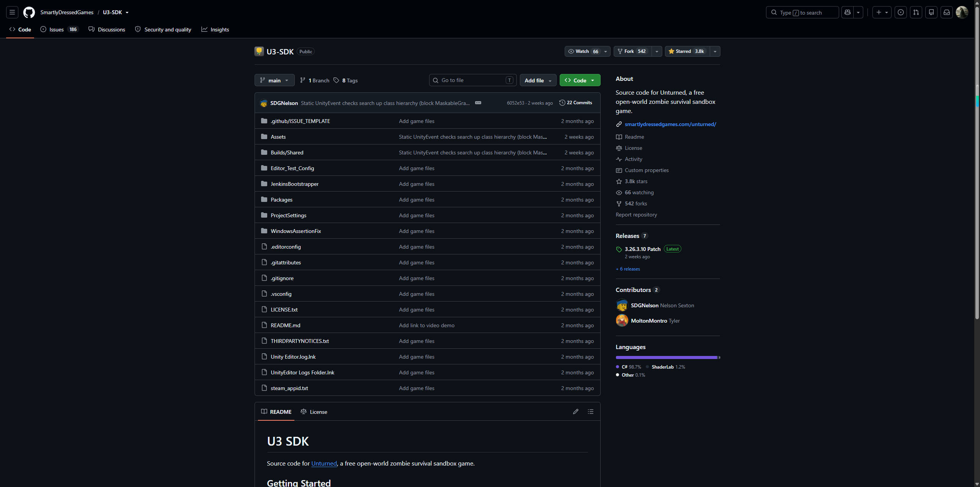View the 8 Tags link

pos(346,80)
